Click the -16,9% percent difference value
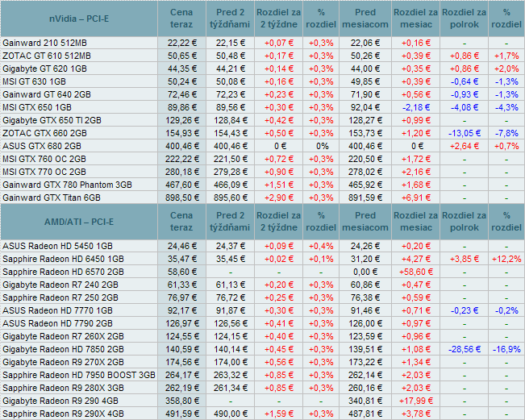This screenshot has width=525, height=420. (506, 349)
